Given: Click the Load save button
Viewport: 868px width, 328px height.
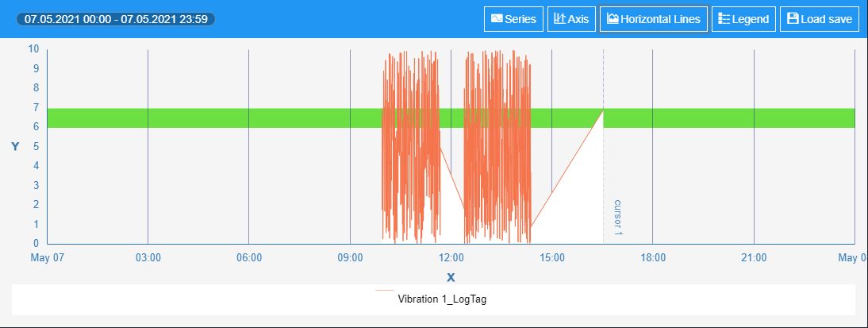Looking at the screenshot, I should click(820, 19).
